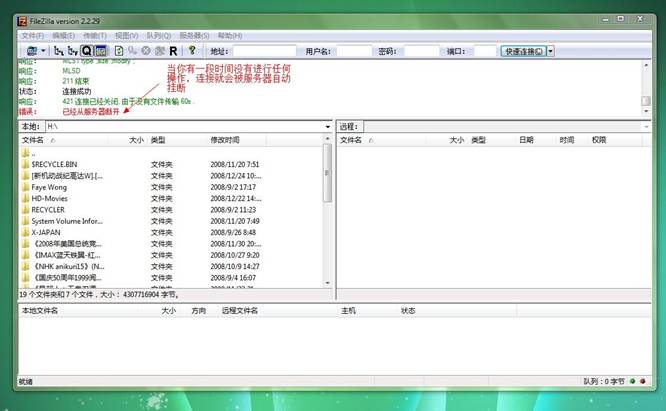Open the Site Manager dropdown arrow
The image size is (666, 411).
click(43, 51)
